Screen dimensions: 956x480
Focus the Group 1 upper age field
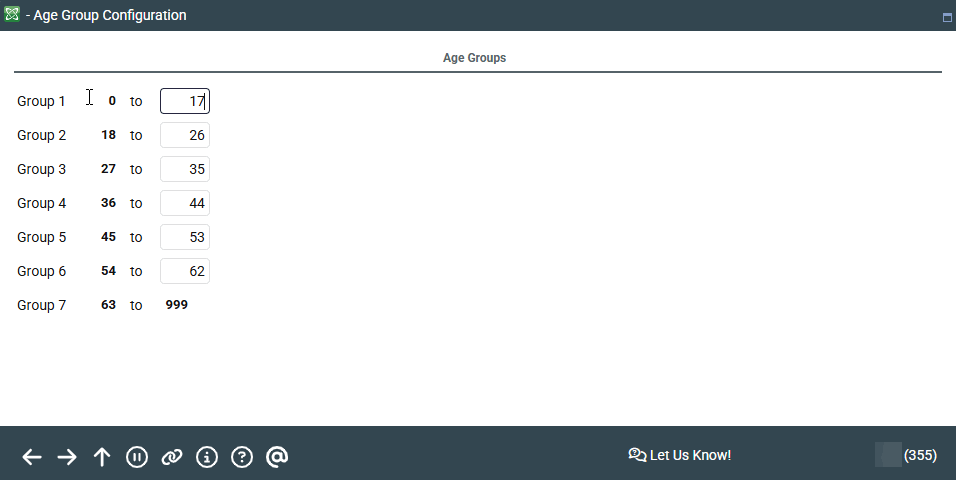(185, 101)
